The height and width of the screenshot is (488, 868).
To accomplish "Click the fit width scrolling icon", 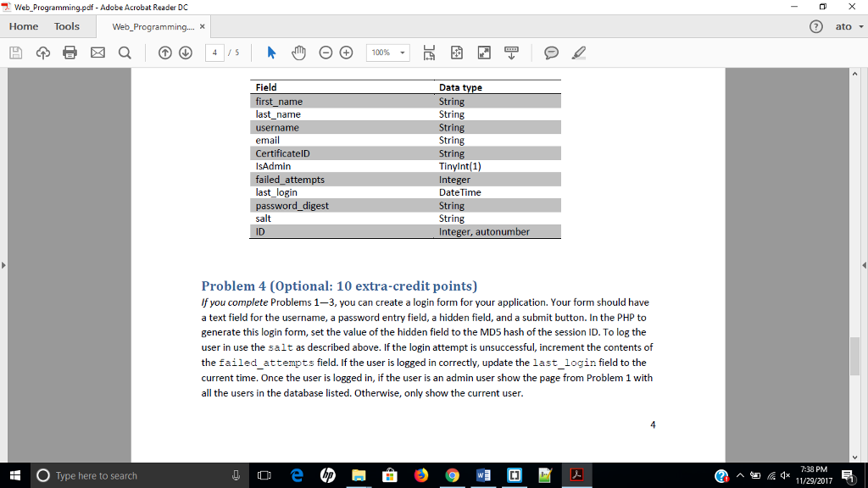I will point(429,53).
